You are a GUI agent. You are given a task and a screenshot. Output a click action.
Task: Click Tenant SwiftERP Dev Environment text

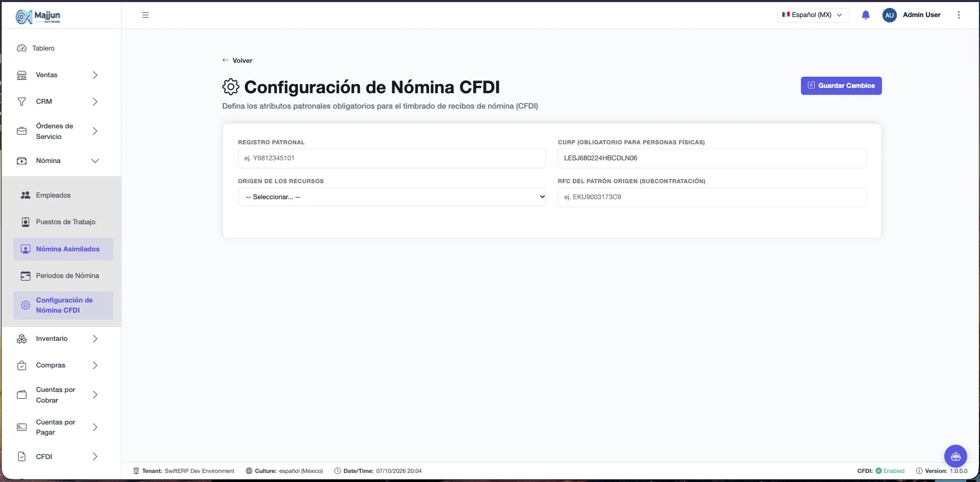point(184,471)
